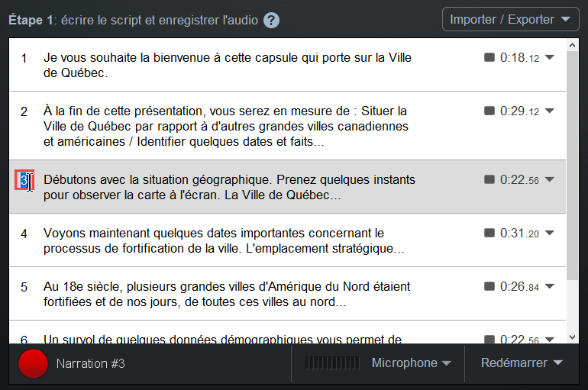Select narration 5 text about 18e siècle
The width and height of the screenshot is (588, 390).
pyautogui.click(x=227, y=294)
